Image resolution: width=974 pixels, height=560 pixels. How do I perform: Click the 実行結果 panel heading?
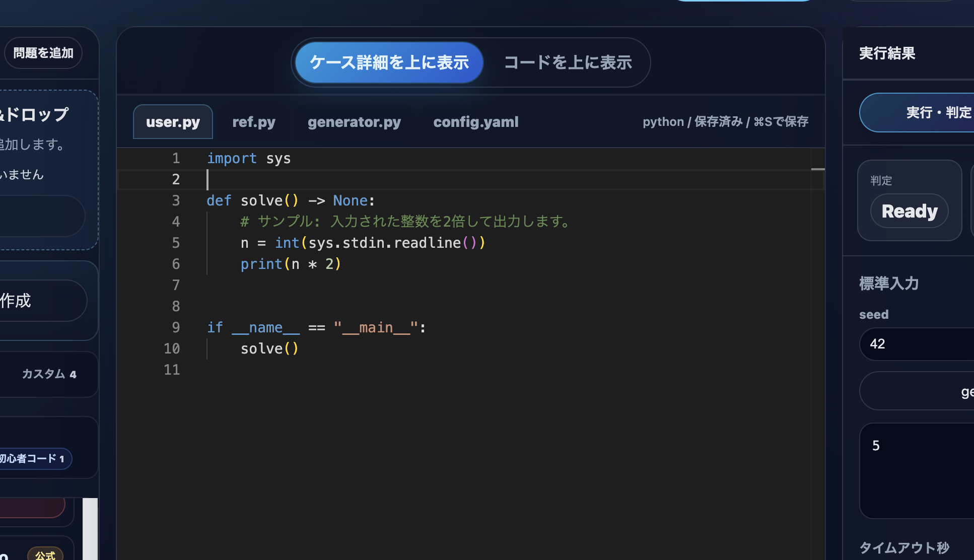(887, 53)
